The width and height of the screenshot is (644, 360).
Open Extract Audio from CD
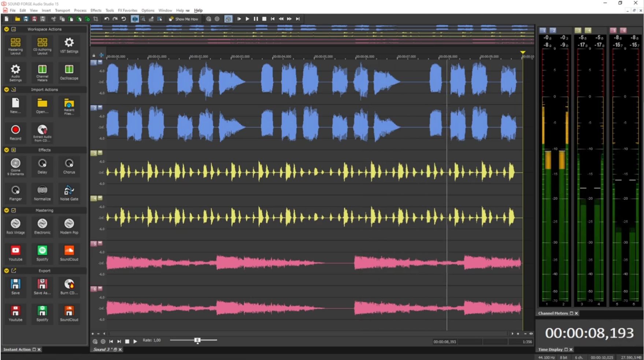point(42,133)
